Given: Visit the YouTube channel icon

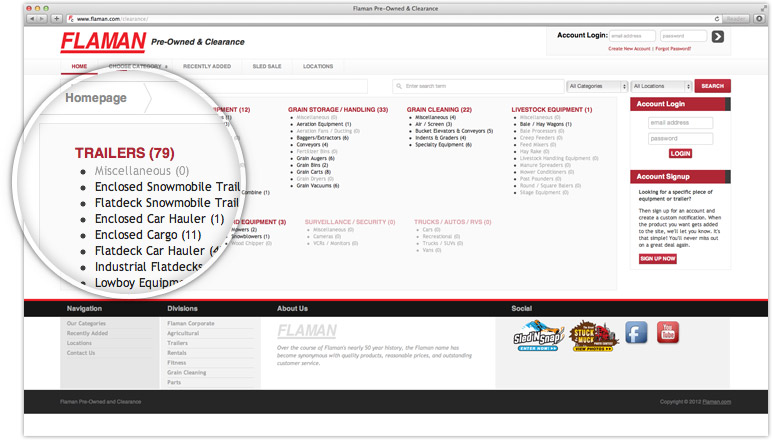Looking at the screenshot, I should click(668, 332).
